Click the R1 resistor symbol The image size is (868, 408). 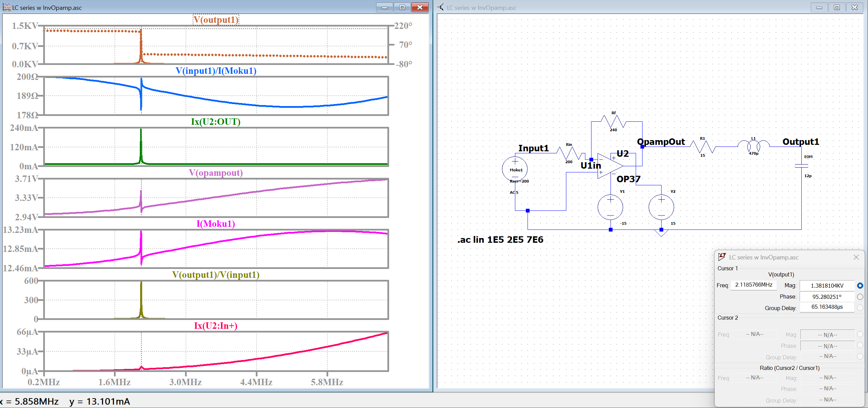(x=703, y=147)
